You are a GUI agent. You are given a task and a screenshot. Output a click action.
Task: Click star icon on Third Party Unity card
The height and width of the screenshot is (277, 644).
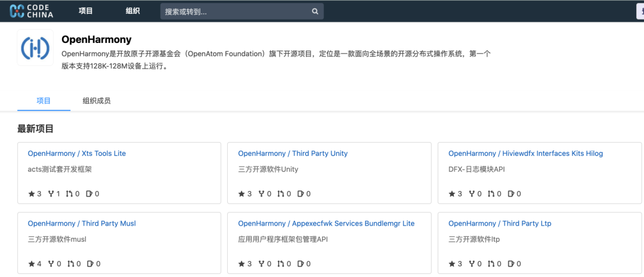click(x=242, y=194)
